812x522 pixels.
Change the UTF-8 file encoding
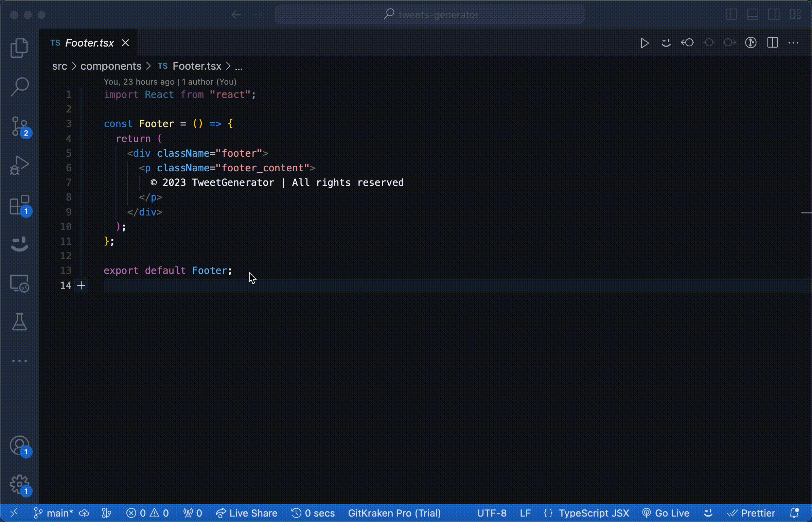pos(492,513)
